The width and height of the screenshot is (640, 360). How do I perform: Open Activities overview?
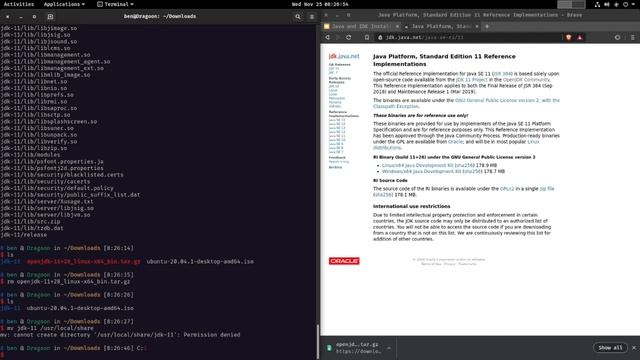(x=19, y=4)
